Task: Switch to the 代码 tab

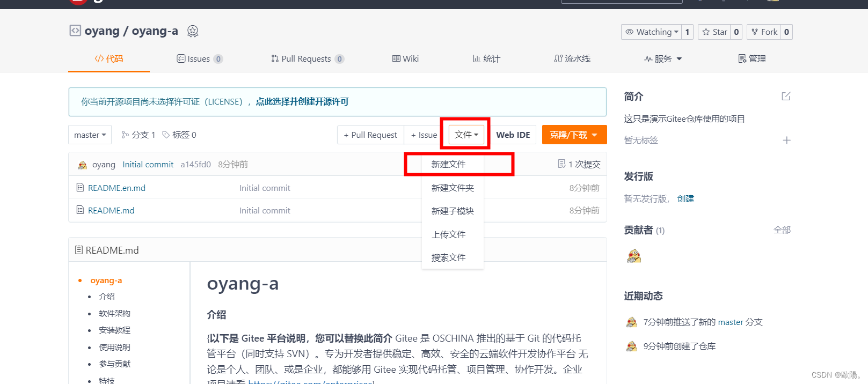Action: pyautogui.click(x=109, y=58)
